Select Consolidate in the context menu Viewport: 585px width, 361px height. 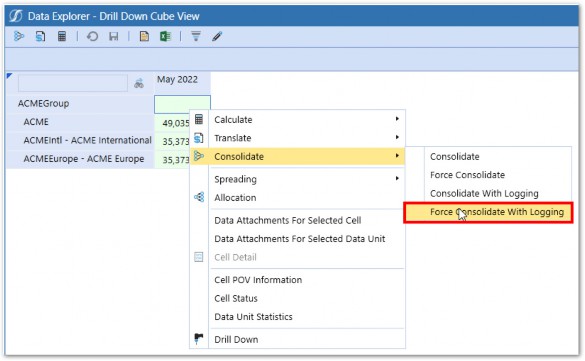click(297, 156)
